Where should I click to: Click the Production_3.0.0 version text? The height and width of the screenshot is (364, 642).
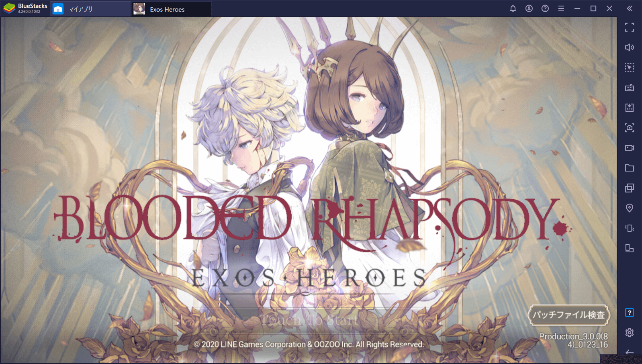coord(573,340)
